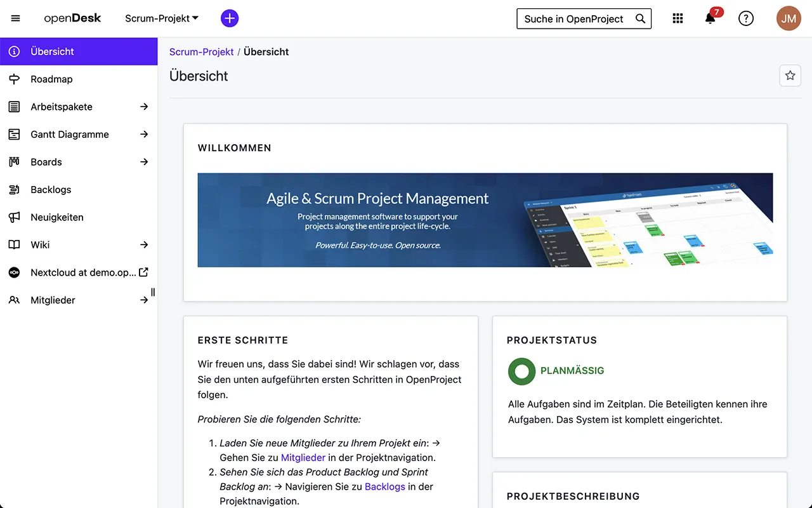Open Mitglieder from the sidebar menu
Viewport: 812px width, 508px height.
coord(53,300)
